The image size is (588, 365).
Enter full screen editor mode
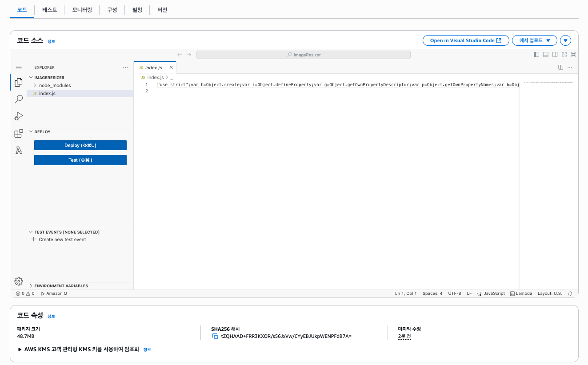point(573,55)
